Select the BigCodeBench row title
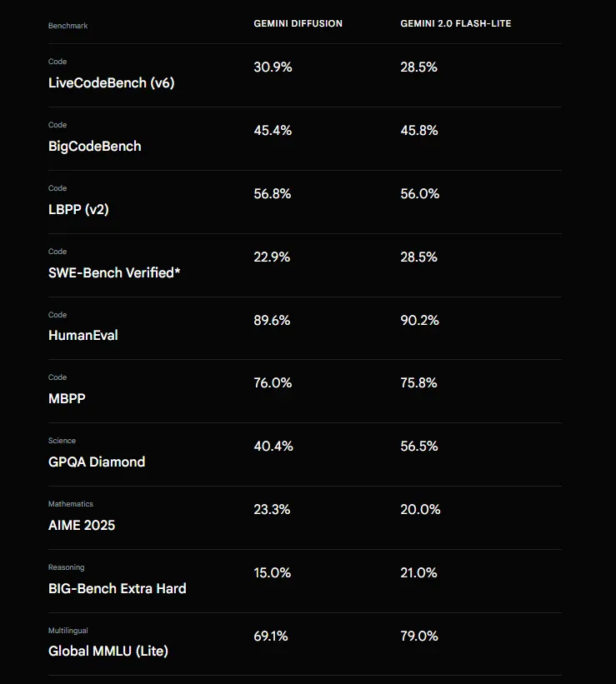Screen dimensions: 616x684 click(x=94, y=146)
